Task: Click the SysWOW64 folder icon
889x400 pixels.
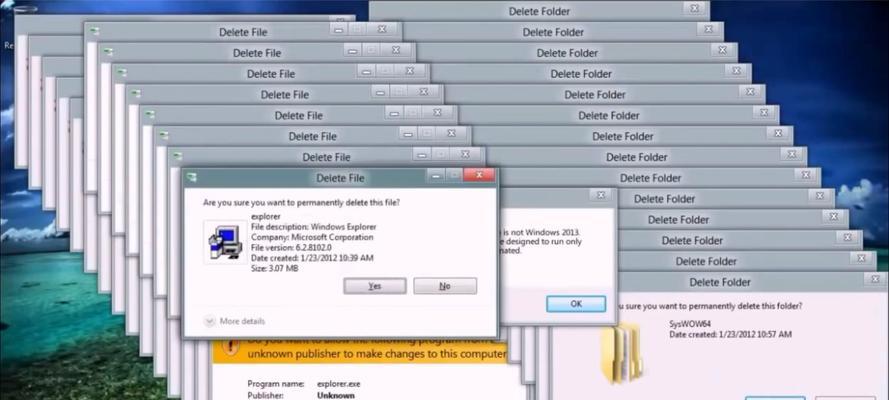Action: pos(623,352)
